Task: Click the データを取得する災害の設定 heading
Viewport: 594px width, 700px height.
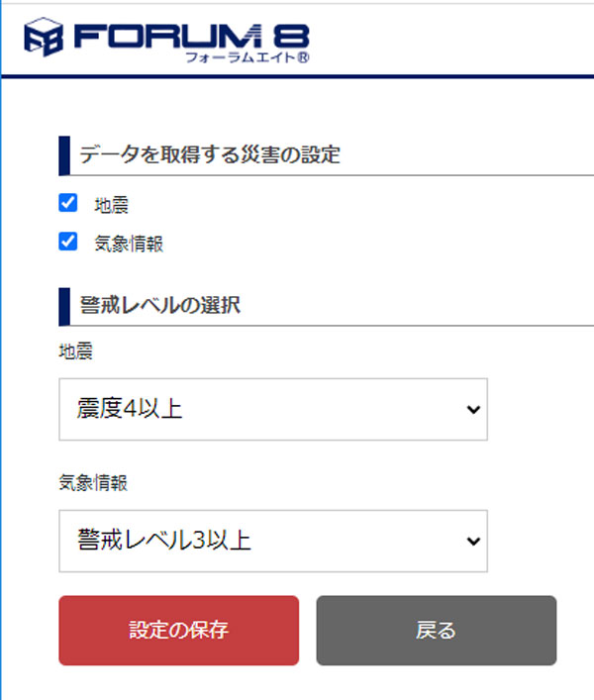Action: (x=210, y=154)
